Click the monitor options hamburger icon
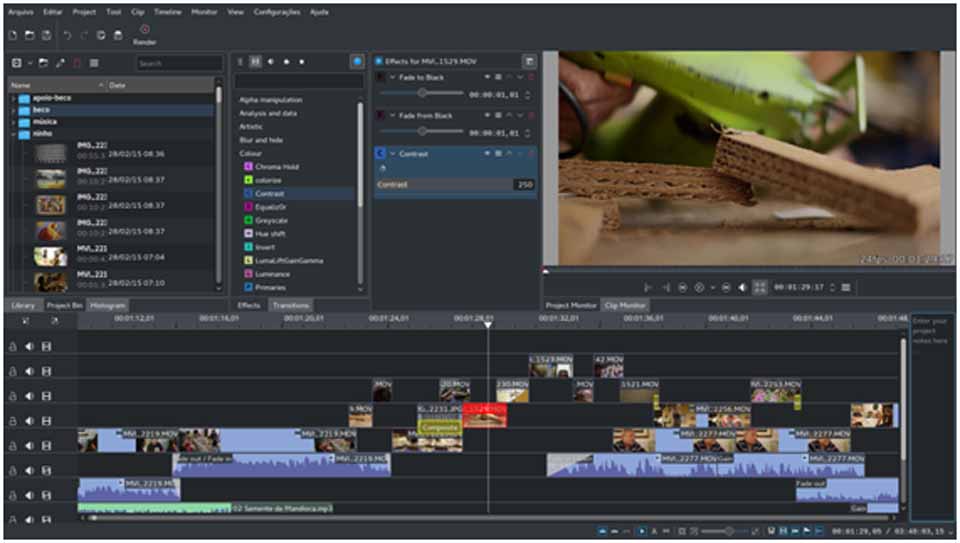Viewport: 960px width, 543px height. tap(846, 287)
